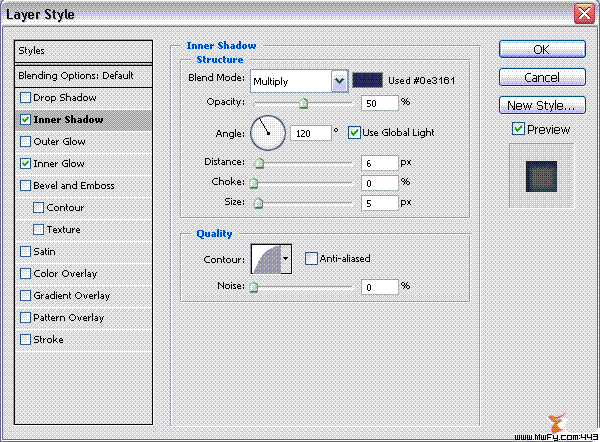Screen dimensions: 600x442
Task: Click the Distance value field
Action: [380, 163]
